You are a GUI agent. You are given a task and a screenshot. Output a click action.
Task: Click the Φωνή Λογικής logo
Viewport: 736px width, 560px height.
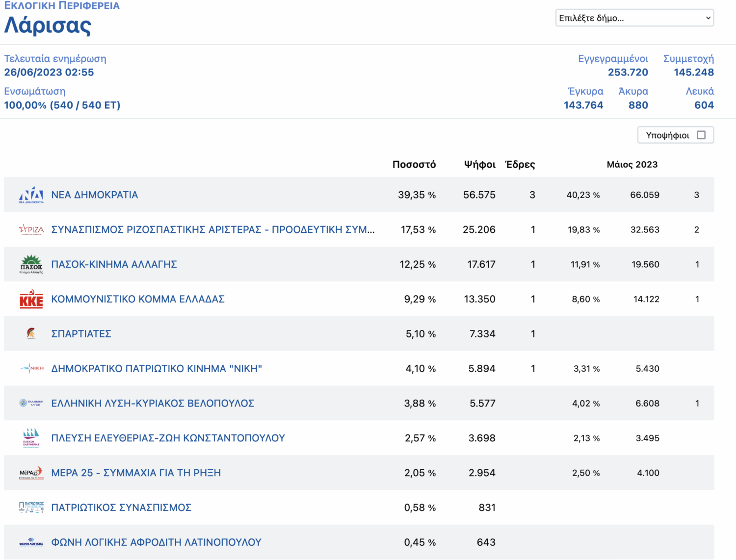[31, 542]
